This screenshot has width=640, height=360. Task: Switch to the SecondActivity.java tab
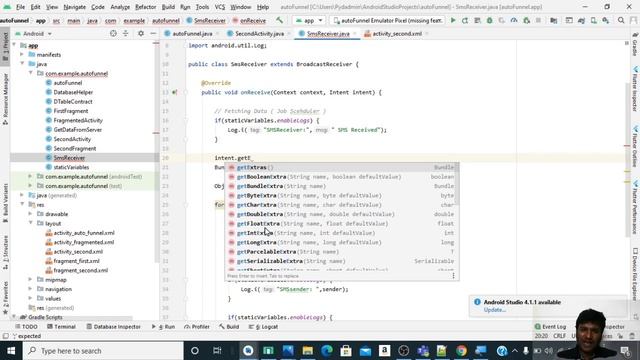(x=259, y=33)
